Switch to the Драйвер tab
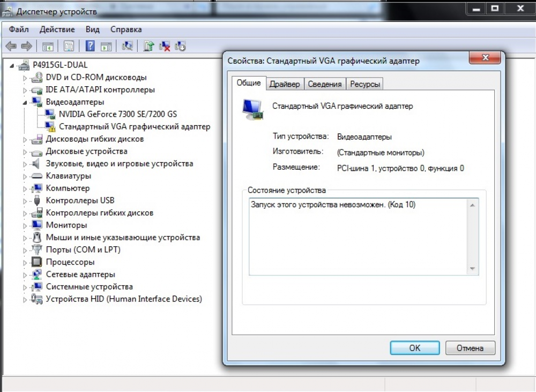Screen dimensions: 536x392 pos(285,84)
